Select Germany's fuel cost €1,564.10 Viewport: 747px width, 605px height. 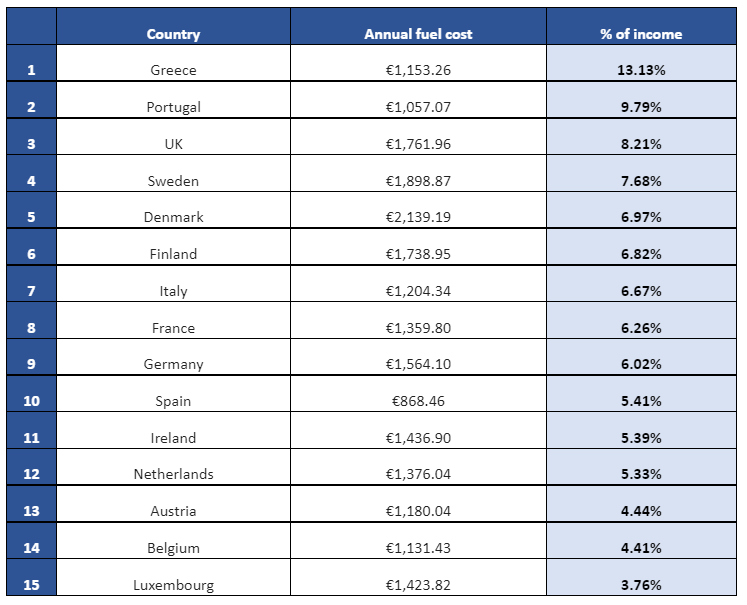pyautogui.click(x=418, y=357)
